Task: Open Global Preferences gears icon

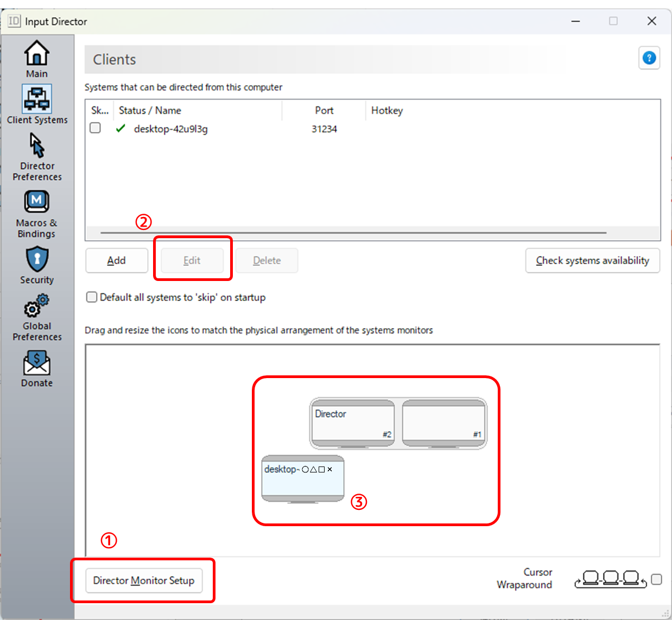Action: point(36,305)
